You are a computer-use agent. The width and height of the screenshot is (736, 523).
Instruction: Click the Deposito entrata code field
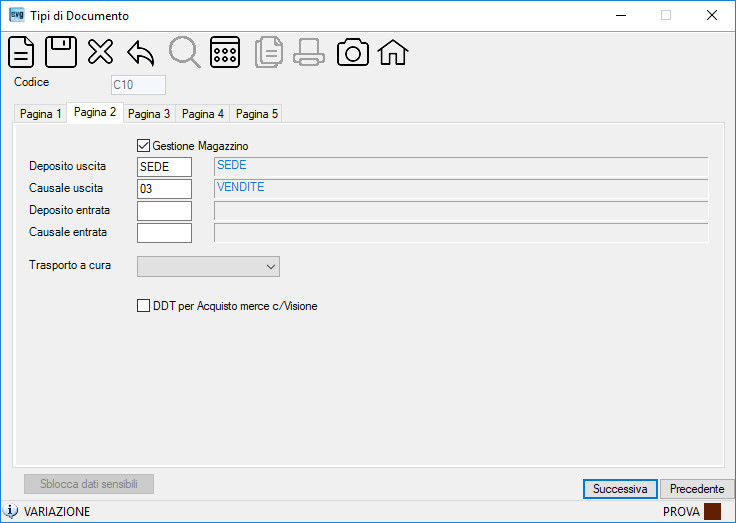(164, 211)
